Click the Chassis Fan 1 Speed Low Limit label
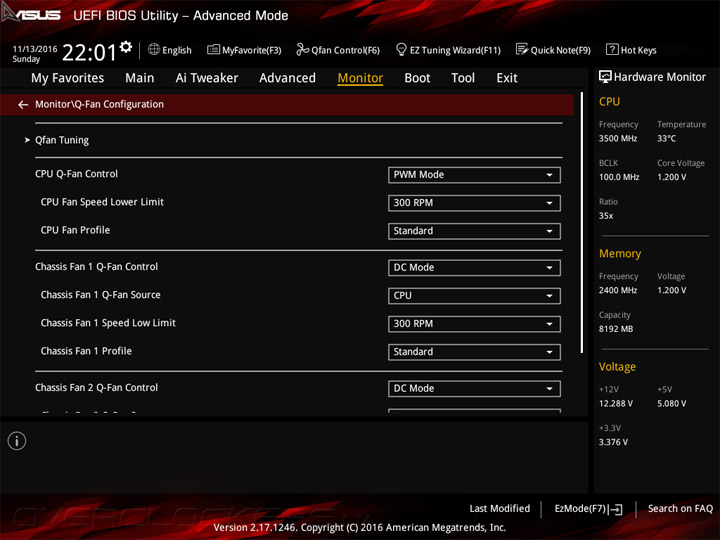This screenshot has width=720, height=540. (108, 323)
